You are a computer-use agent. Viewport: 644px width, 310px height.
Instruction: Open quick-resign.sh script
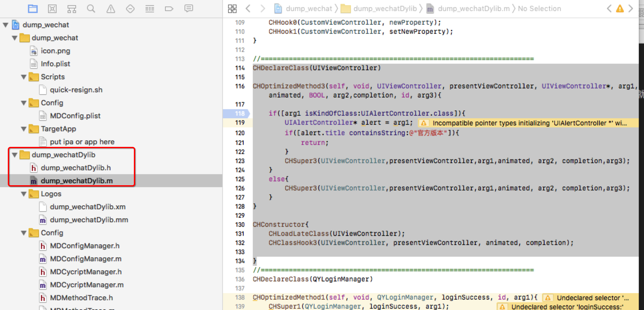(x=76, y=90)
